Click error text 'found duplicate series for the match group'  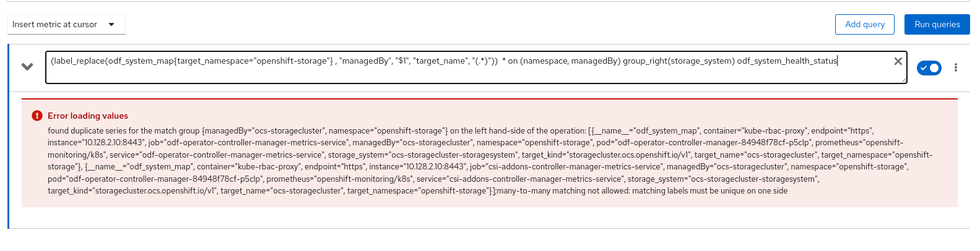pyautogui.click(x=124, y=131)
